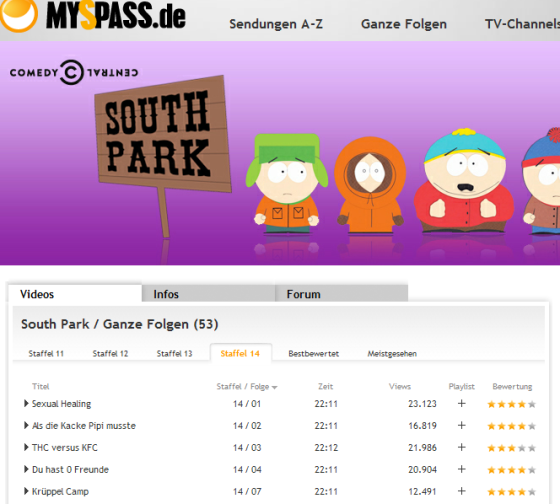Open the Krüppel Camp episode
The width and height of the screenshot is (560, 504).
(x=60, y=491)
